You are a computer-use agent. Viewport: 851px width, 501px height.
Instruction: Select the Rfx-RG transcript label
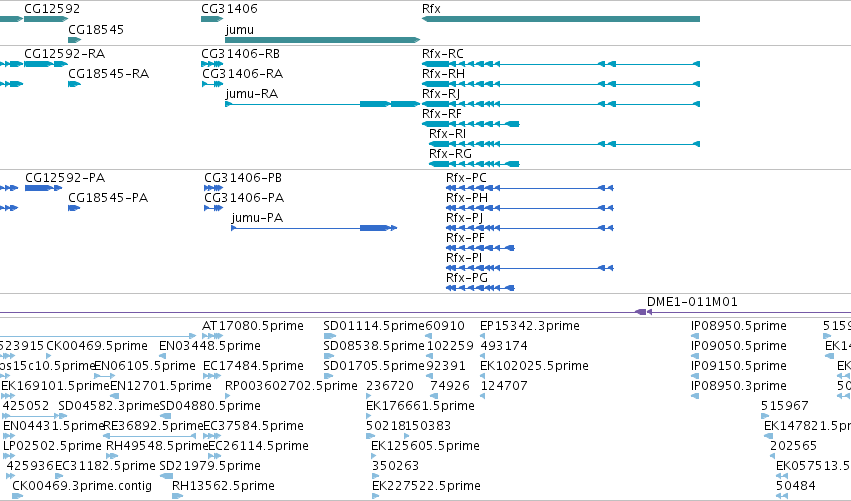pyautogui.click(x=450, y=154)
